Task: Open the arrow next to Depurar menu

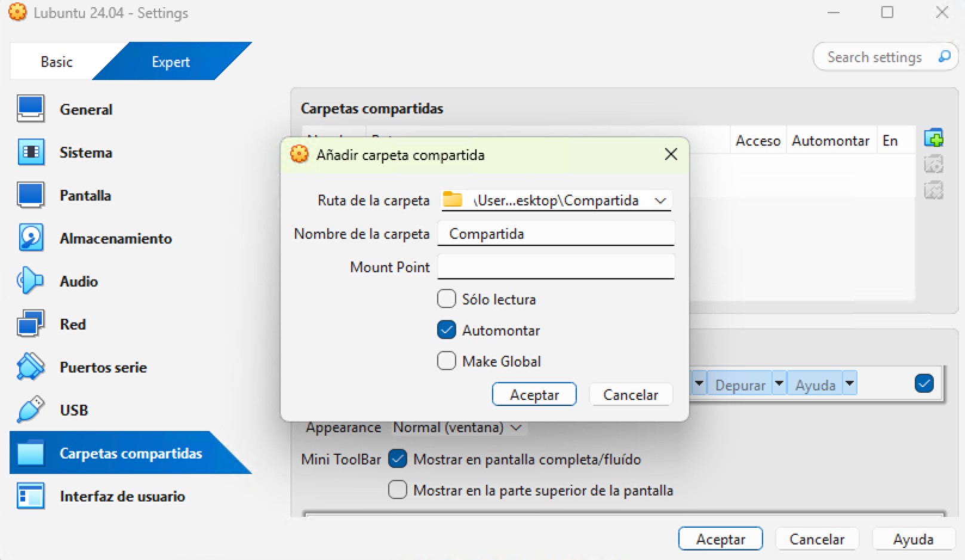Action: [779, 383]
